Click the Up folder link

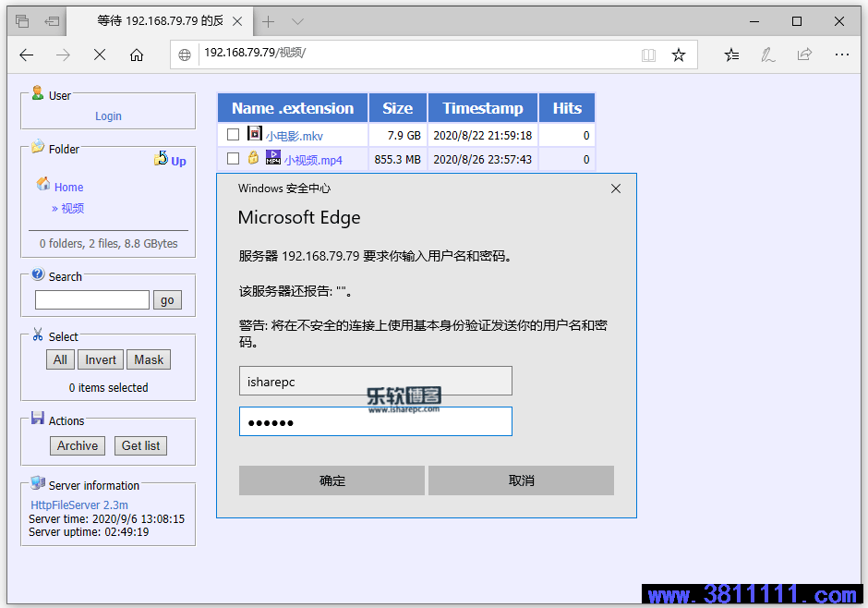(178, 161)
